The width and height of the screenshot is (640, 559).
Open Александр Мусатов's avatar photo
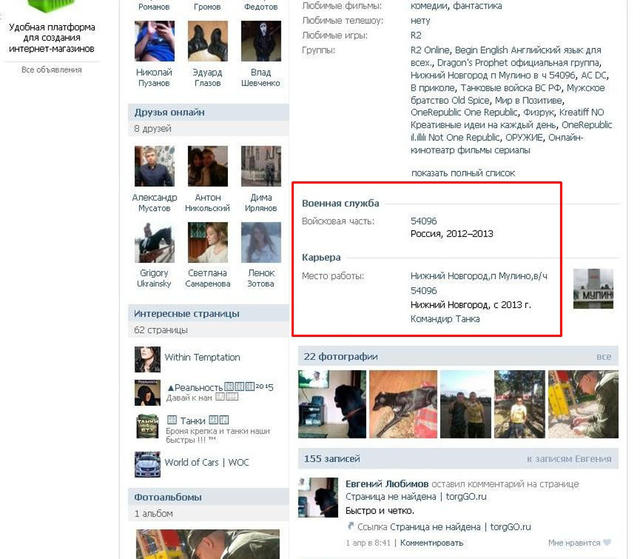(x=155, y=166)
